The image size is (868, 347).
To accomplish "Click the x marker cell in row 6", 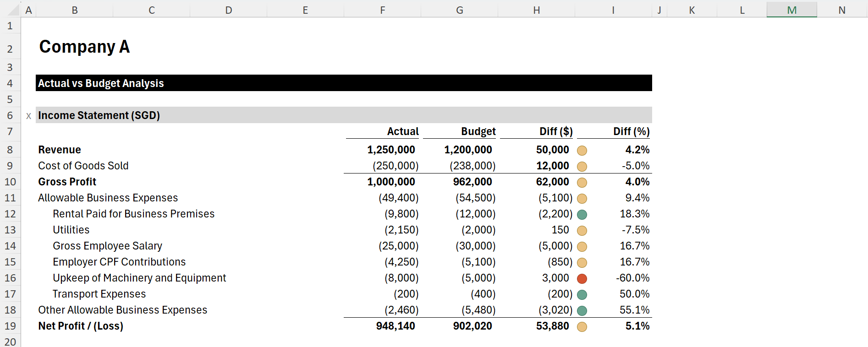I will click(x=28, y=115).
